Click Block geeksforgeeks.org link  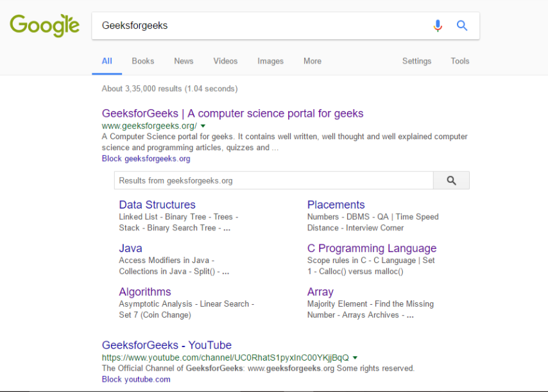[146, 158]
